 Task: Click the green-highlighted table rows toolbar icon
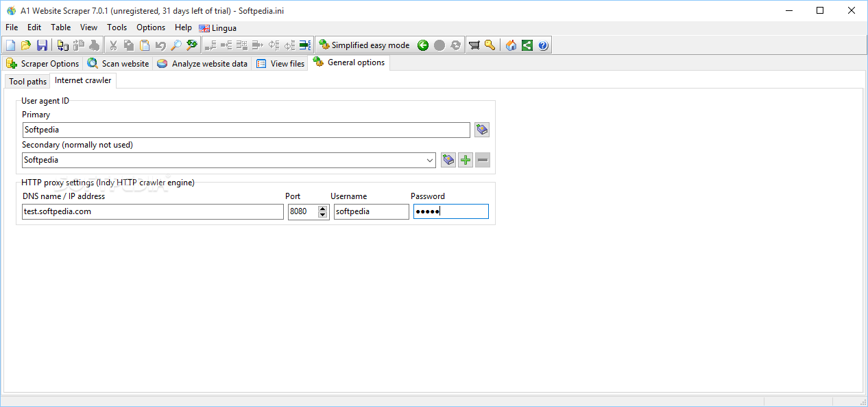pyautogui.click(x=305, y=45)
